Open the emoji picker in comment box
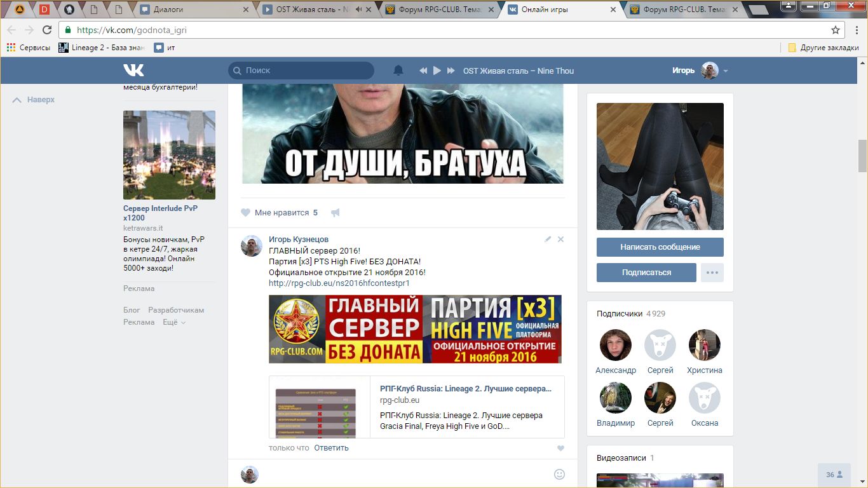Viewport: 868px width, 488px height. coord(559,474)
